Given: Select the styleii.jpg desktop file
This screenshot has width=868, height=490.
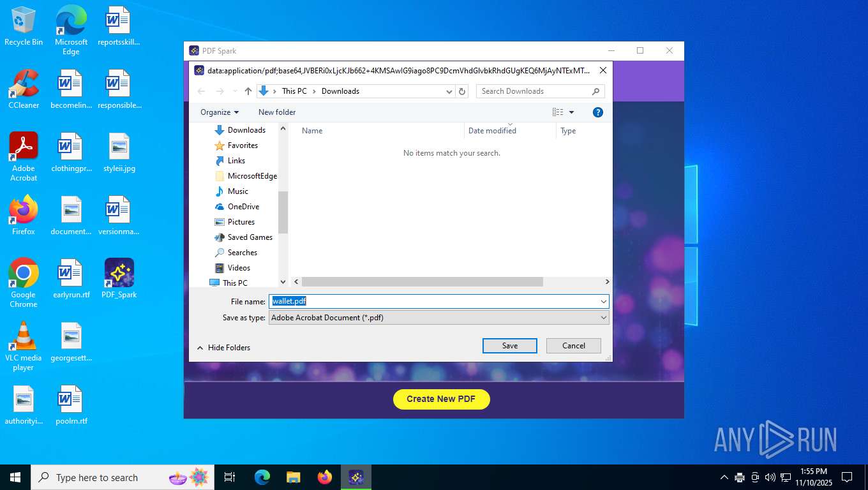Looking at the screenshot, I should pos(119,152).
